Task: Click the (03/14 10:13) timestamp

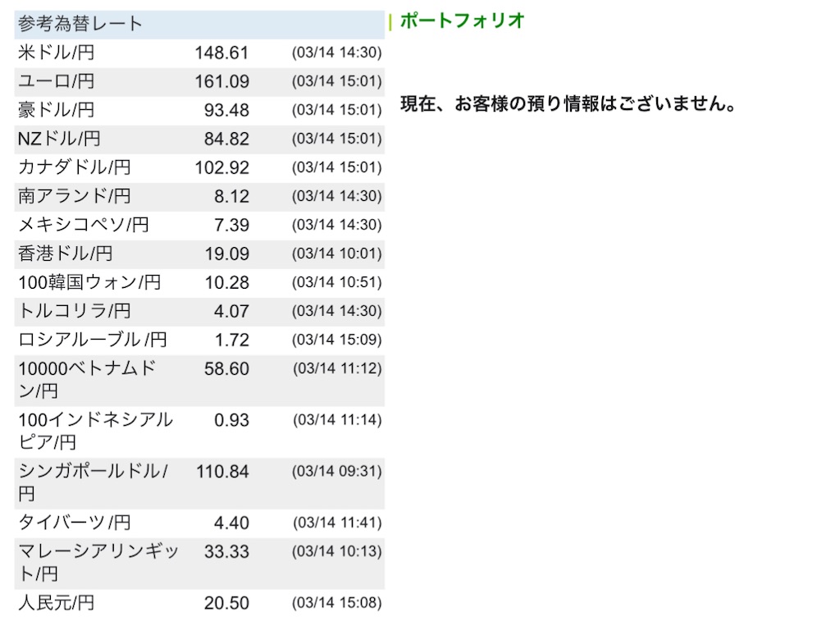Action: coord(337,551)
